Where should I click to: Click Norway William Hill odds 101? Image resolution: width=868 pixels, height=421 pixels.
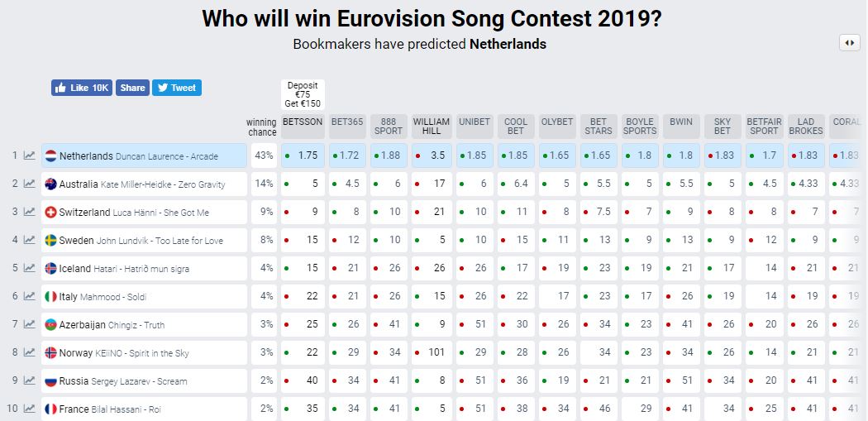(x=432, y=353)
